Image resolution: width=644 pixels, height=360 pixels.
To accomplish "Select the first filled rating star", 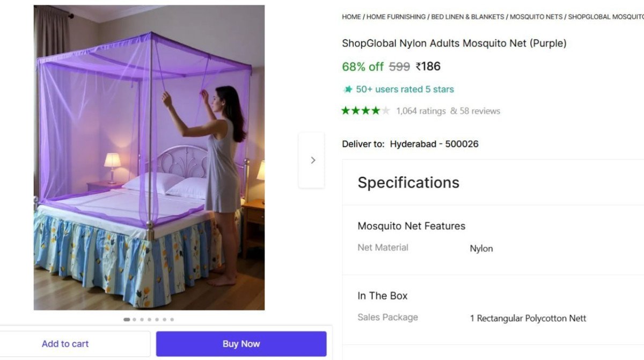I will (346, 111).
